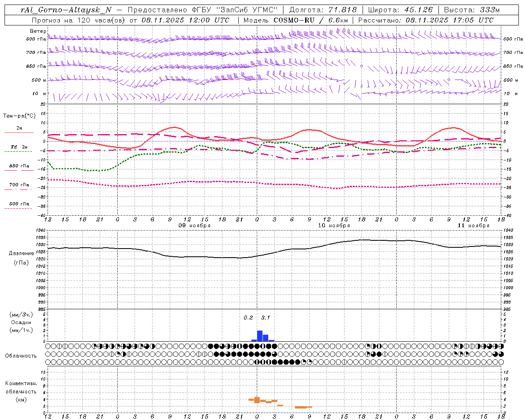Click the 850 гПа temperature legend entry
Viewport: 525px width, 420px height.
[x=19, y=166]
